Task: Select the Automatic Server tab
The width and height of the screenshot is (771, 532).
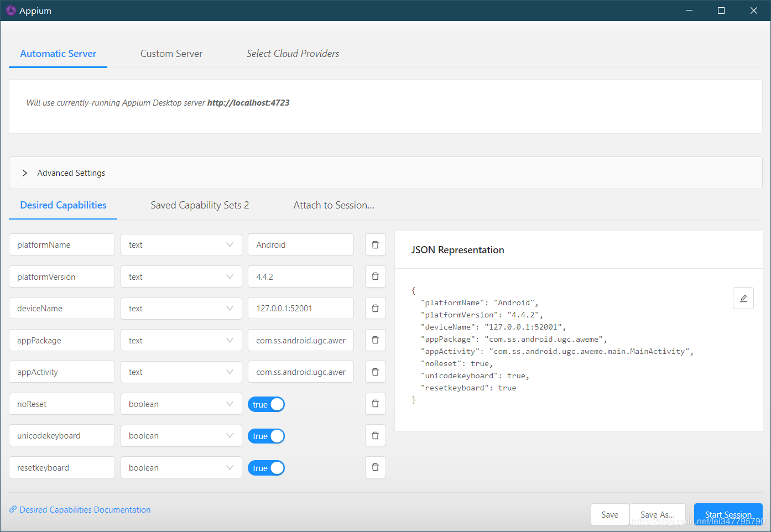Action: tap(58, 54)
